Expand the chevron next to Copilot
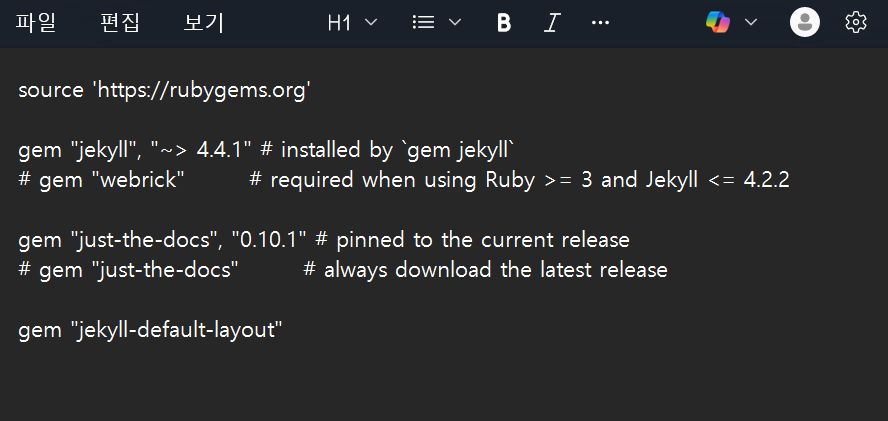Viewport: 888px width, 421px height. coord(750,23)
